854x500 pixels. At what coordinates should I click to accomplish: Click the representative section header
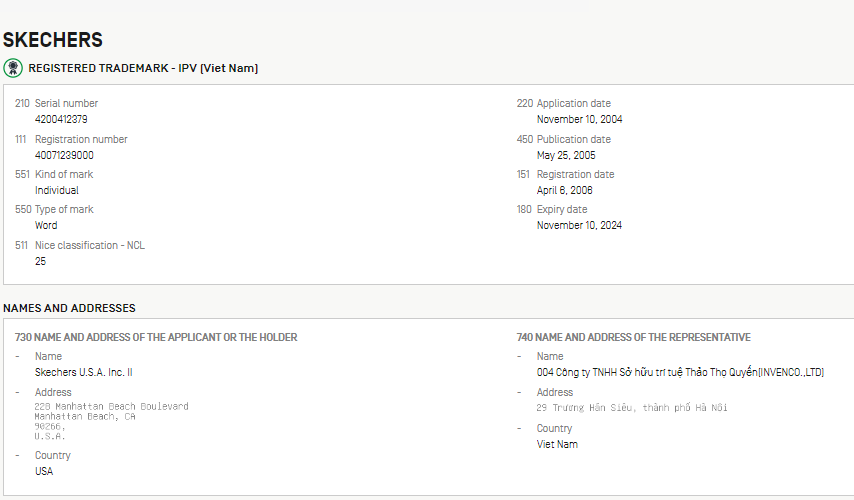click(633, 337)
